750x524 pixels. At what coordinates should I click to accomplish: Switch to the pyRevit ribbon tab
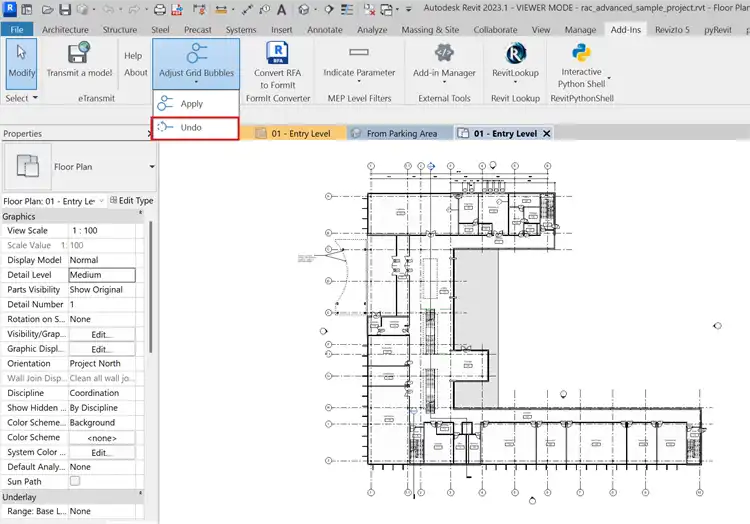(x=717, y=30)
